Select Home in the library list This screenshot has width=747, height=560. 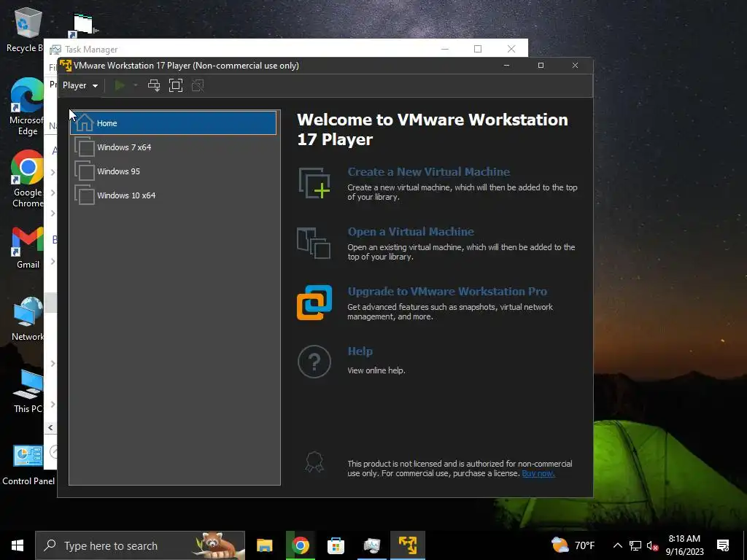[174, 123]
